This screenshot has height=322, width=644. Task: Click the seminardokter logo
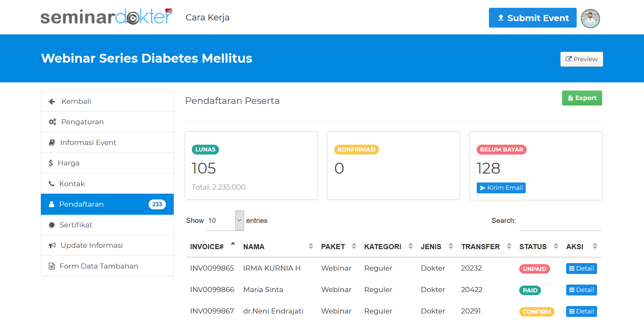pos(106,17)
